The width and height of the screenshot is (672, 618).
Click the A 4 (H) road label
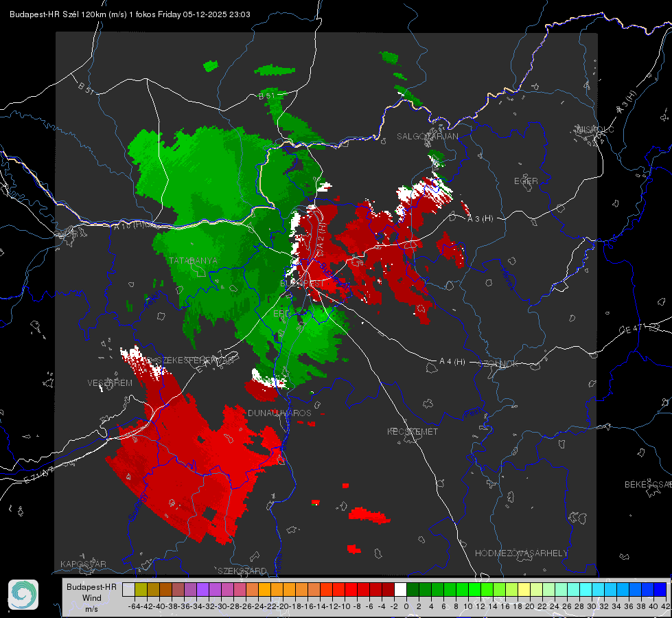pos(452,362)
